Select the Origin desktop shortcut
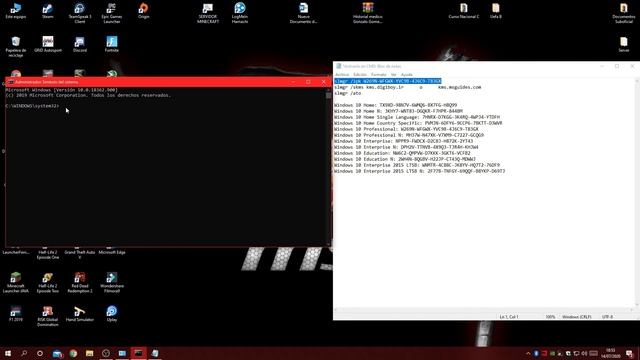 143,11
